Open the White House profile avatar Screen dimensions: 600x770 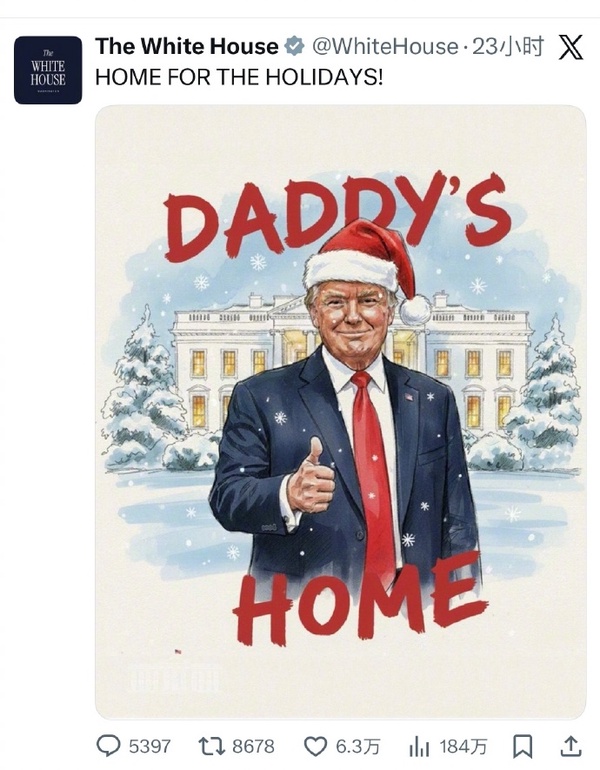48,70
